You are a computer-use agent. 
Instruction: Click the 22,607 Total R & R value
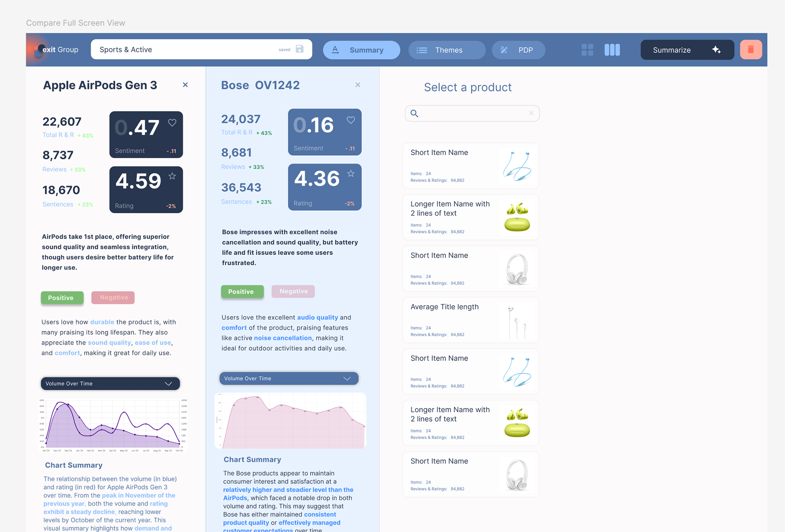tap(62, 121)
